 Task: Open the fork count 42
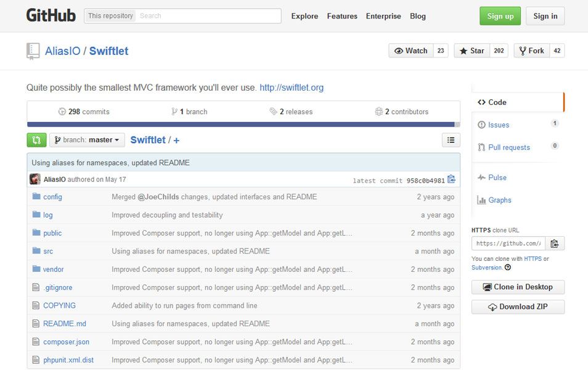click(557, 51)
